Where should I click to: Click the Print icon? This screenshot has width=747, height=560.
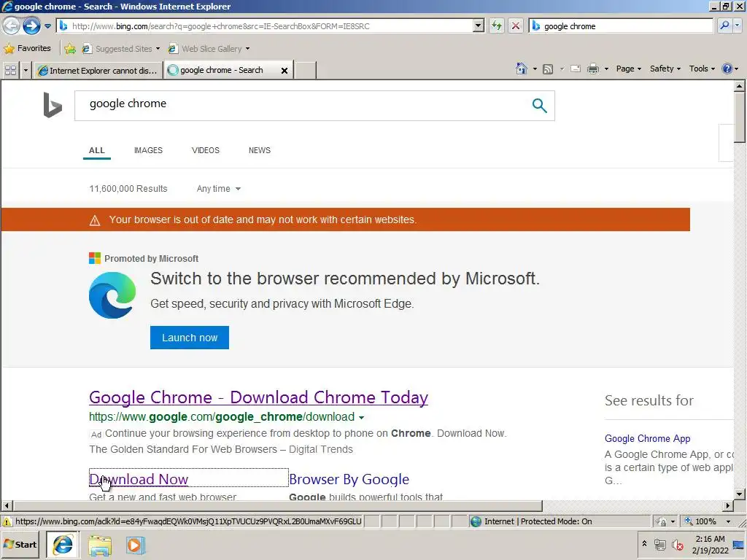click(x=592, y=69)
